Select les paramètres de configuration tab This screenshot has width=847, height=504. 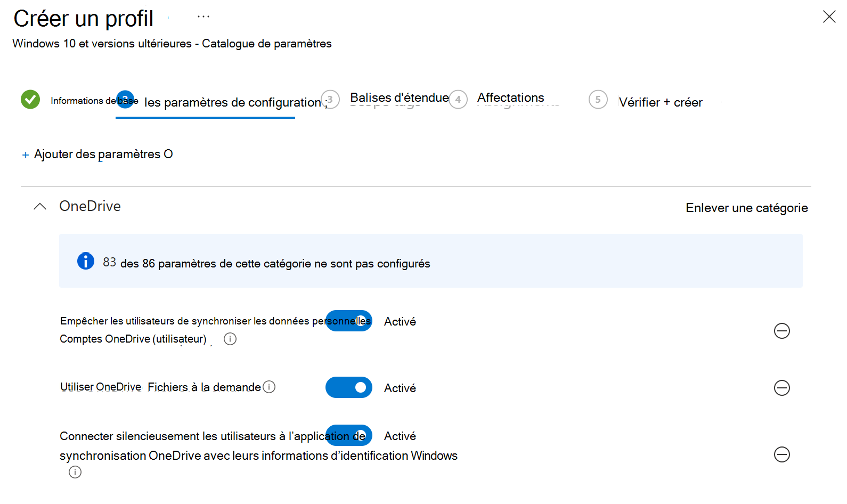pos(233,102)
